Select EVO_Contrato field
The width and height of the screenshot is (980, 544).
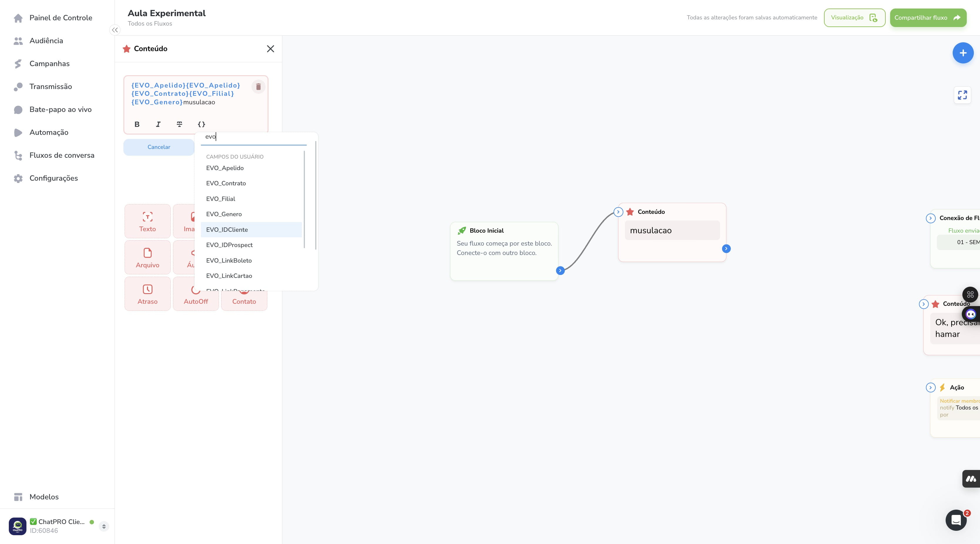[x=251, y=183]
